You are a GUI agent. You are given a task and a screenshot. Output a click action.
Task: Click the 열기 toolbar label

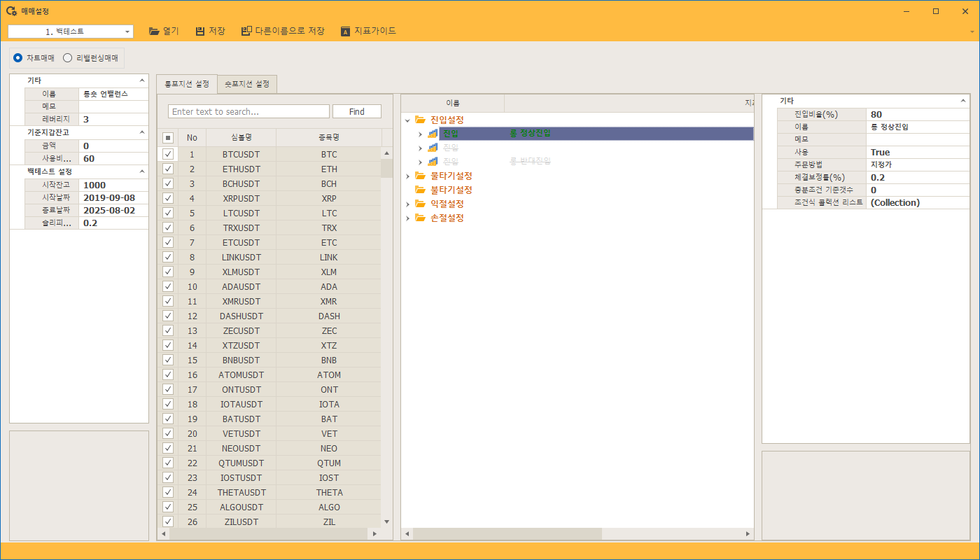[171, 31]
